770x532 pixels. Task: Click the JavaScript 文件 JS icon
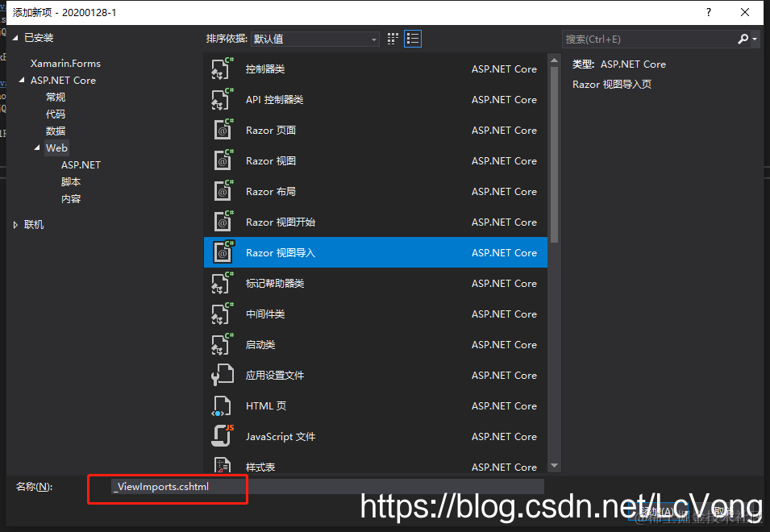pyautogui.click(x=223, y=436)
